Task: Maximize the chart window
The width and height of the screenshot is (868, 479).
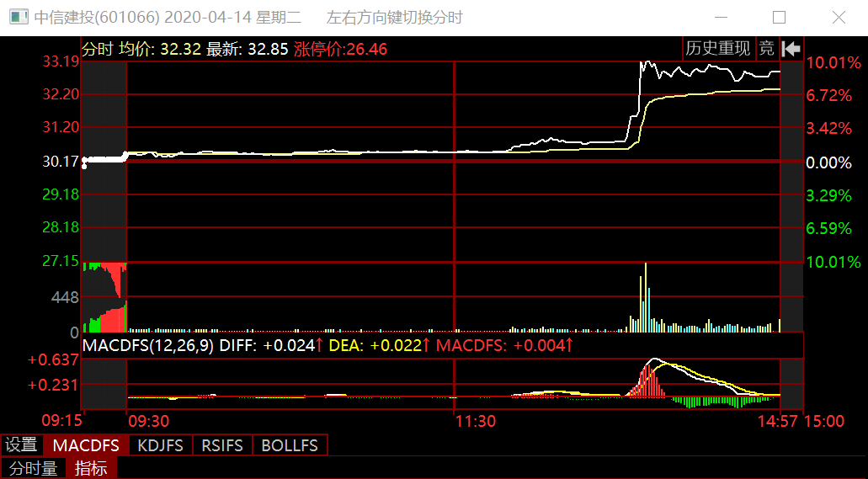Action: point(779,18)
